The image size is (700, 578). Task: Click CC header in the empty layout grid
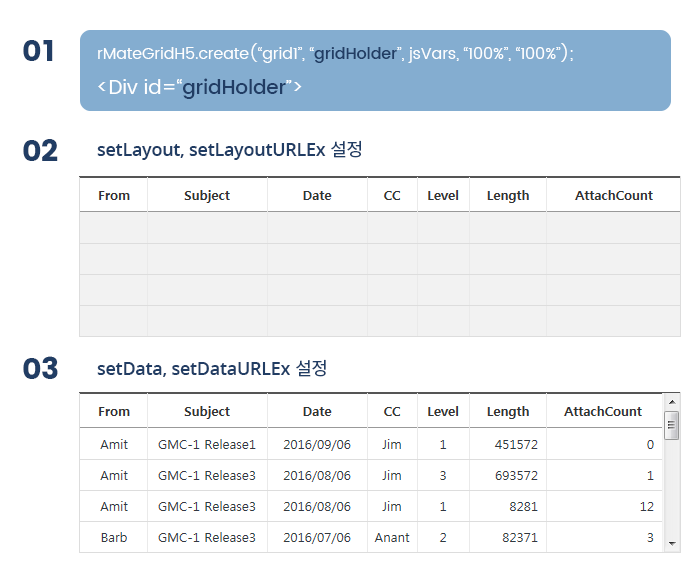tap(392, 195)
